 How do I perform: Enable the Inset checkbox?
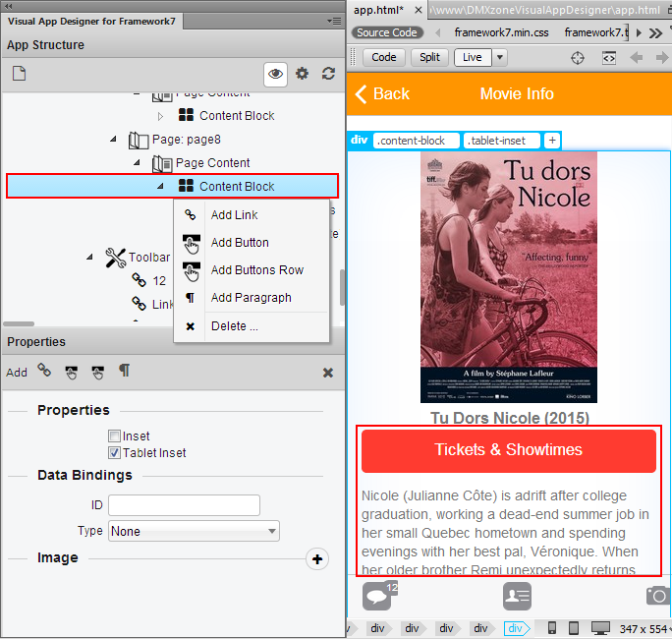pos(114,436)
